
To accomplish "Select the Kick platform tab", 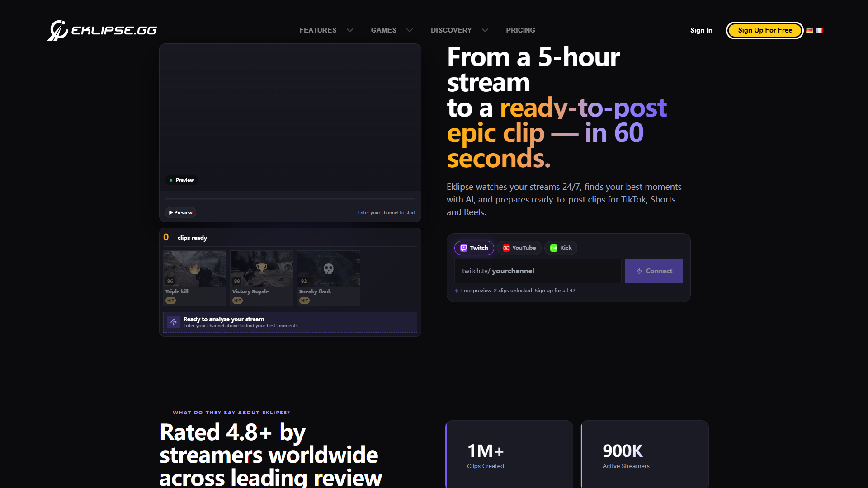I will coord(561,248).
